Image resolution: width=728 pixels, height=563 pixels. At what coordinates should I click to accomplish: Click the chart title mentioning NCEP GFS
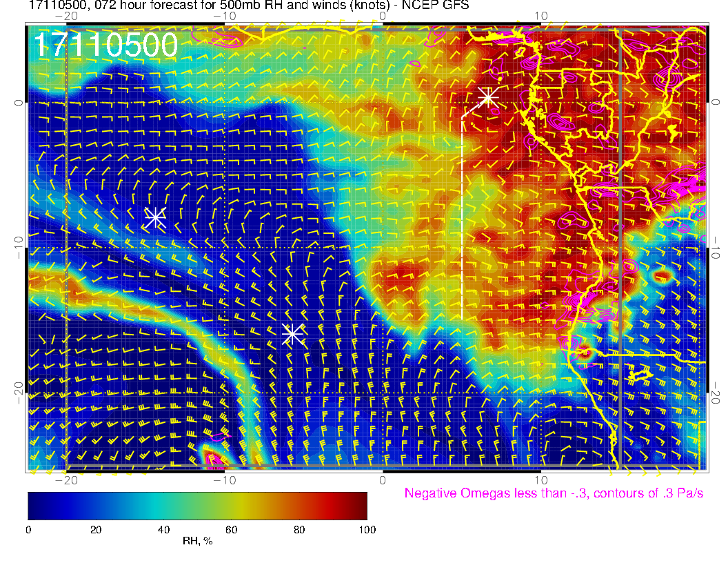[249, 5]
